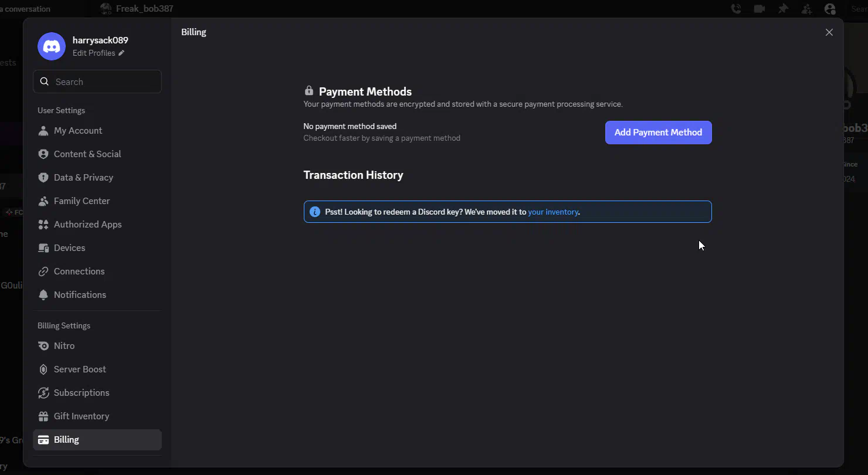The height and width of the screenshot is (475, 868).
Task: Select Family Center in the sidebar
Action: coord(82,201)
